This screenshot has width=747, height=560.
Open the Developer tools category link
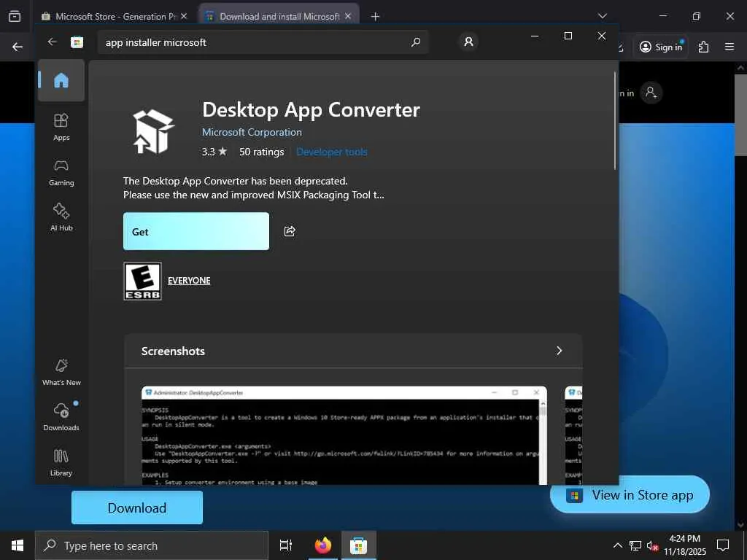coord(332,152)
